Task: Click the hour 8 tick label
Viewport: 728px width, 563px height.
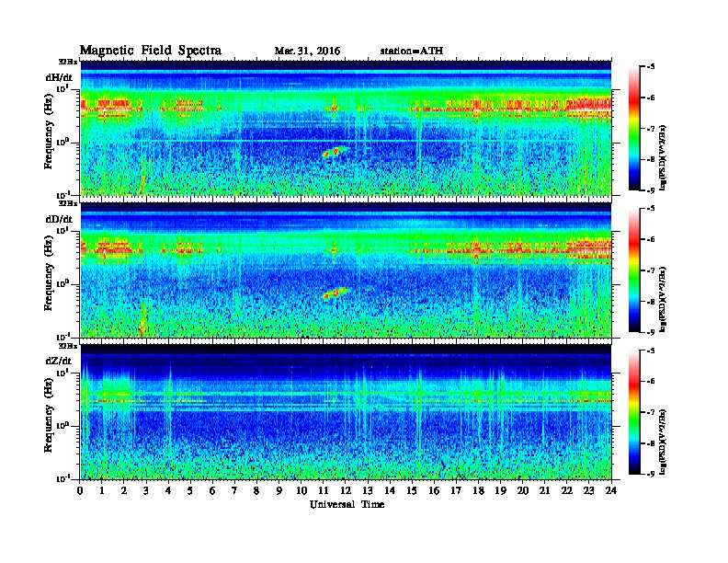Action: tap(256, 491)
